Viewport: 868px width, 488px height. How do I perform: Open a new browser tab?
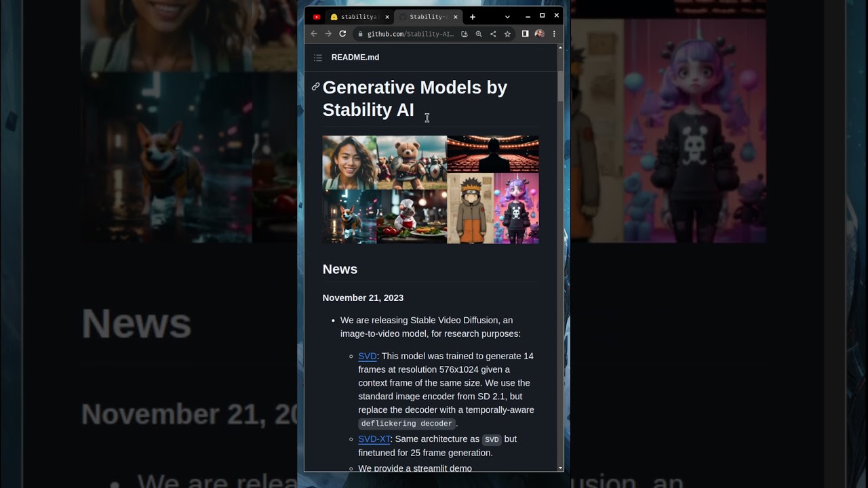coord(473,17)
